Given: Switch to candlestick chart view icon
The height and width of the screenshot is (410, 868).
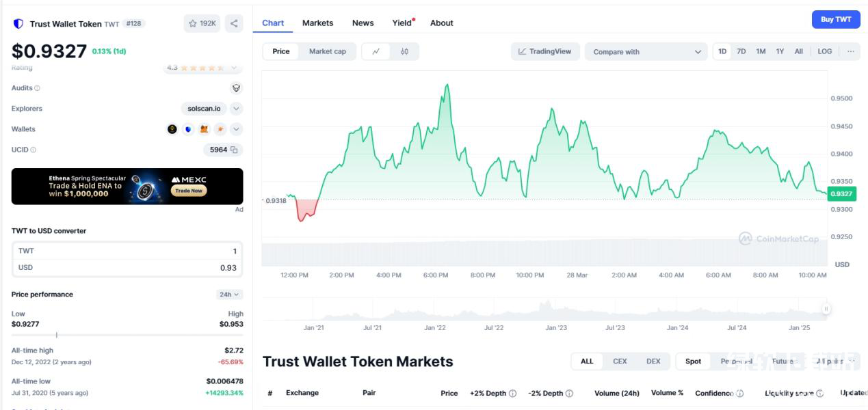Looking at the screenshot, I should pos(404,52).
